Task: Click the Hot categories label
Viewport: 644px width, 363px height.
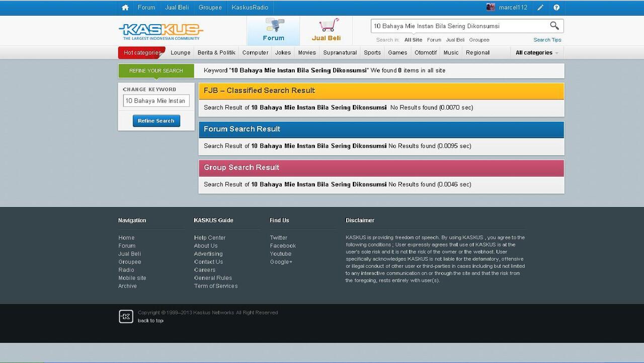Action: (142, 52)
